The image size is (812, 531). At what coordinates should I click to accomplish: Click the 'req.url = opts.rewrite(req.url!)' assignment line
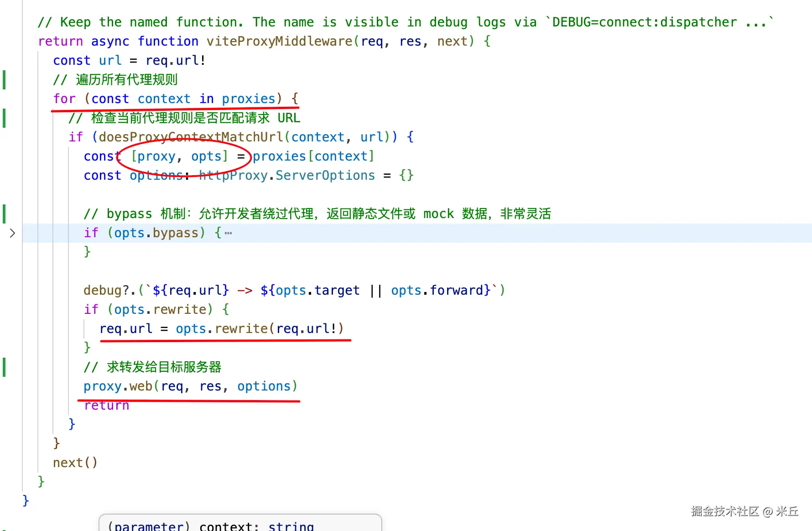[x=221, y=329]
